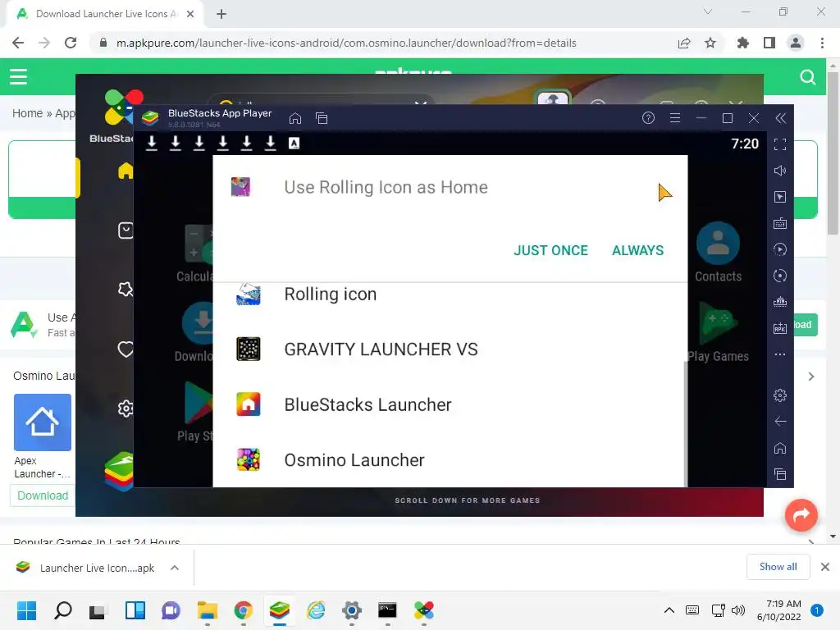Click the orange share floating button
This screenshot has height=630, width=840.
(801, 515)
